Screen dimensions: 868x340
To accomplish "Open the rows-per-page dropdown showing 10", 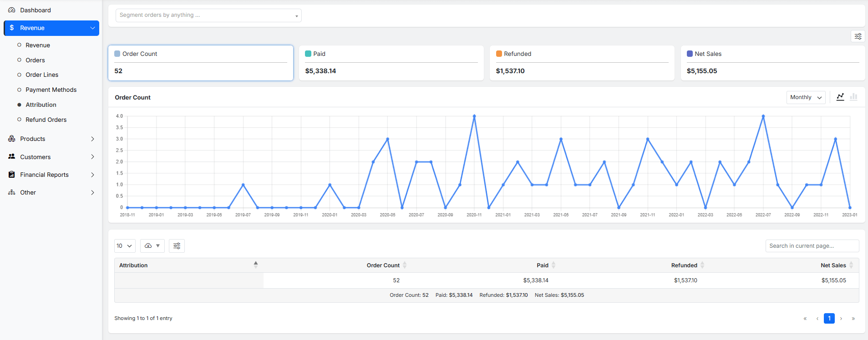I will click(x=124, y=246).
